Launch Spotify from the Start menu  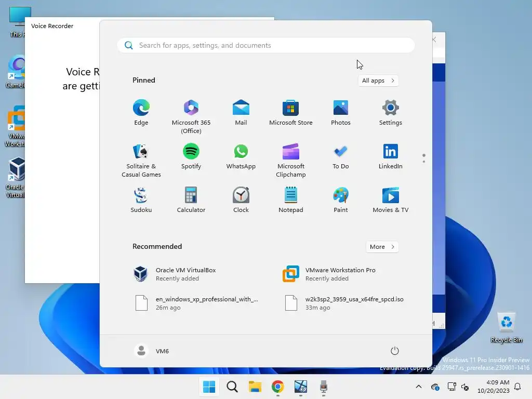point(191,157)
